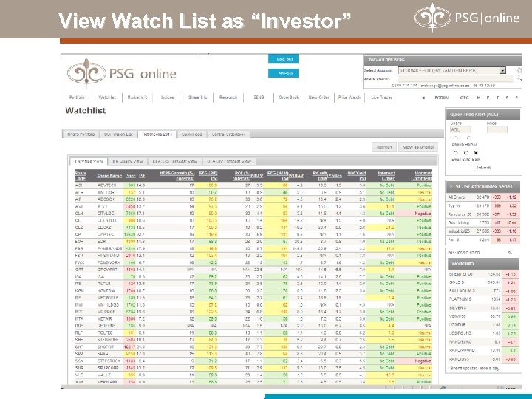This screenshot has width=532, height=399.
Task: Open the FORUM link
Action: click(x=442, y=98)
